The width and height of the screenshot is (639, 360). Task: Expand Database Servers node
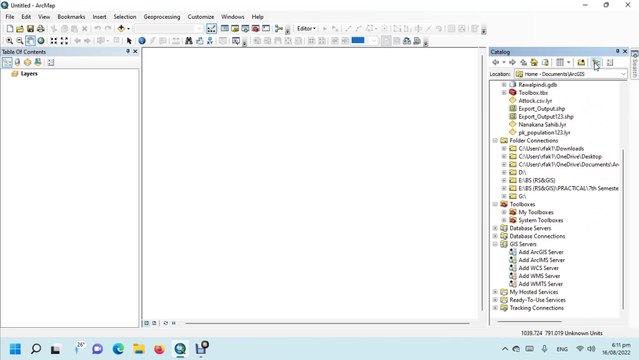point(495,228)
